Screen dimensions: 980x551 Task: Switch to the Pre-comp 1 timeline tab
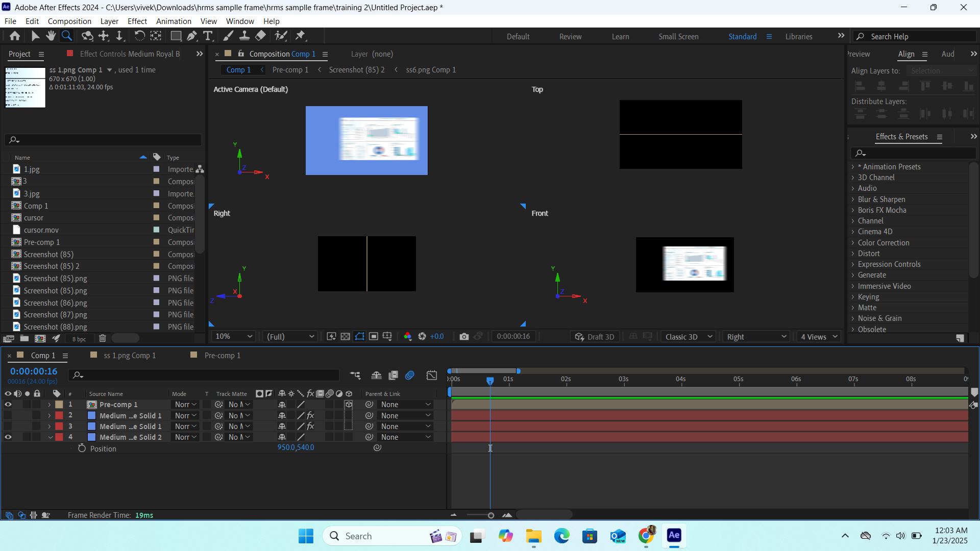[222, 355]
